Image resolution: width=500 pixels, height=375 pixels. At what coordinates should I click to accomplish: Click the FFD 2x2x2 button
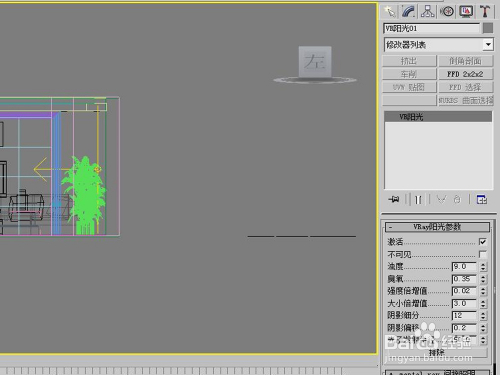[466, 74]
